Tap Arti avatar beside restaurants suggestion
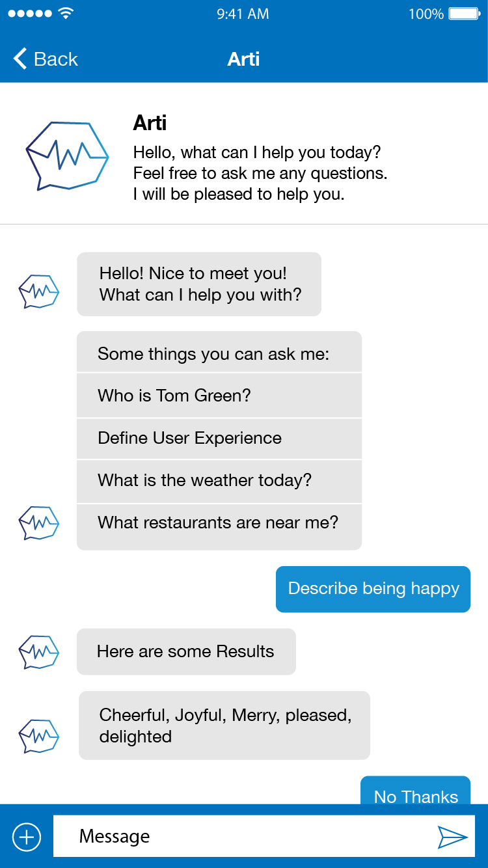Viewport: 488px width, 868px height. coord(39,523)
